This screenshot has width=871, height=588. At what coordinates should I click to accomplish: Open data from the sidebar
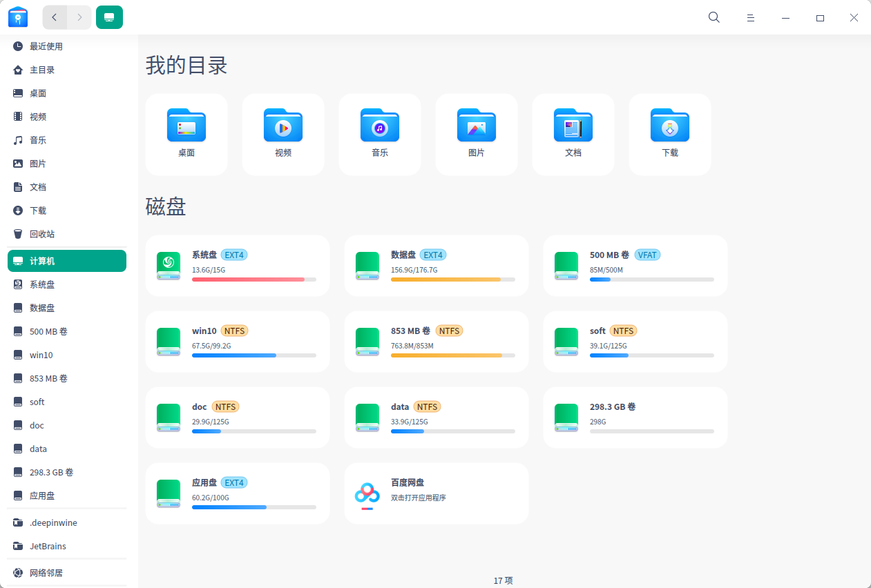(x=67, y=449)
